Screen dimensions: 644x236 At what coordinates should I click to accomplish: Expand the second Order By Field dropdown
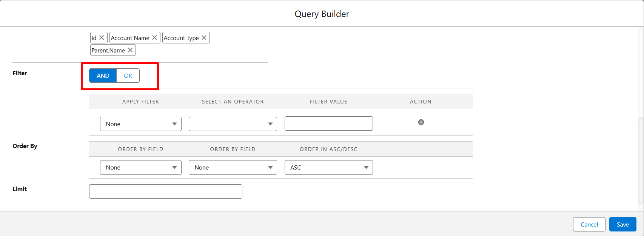click(233, 168)
